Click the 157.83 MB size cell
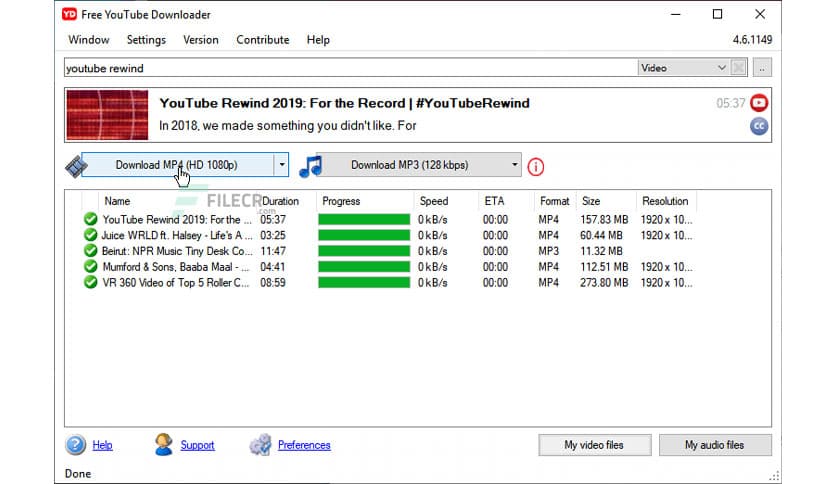 (604, 220)
